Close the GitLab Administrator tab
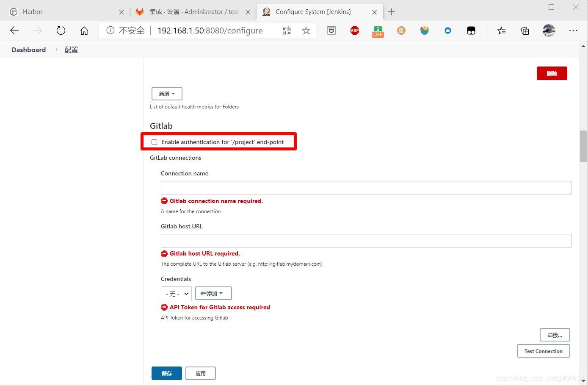The image size is (588, 386). click(248, 12)
